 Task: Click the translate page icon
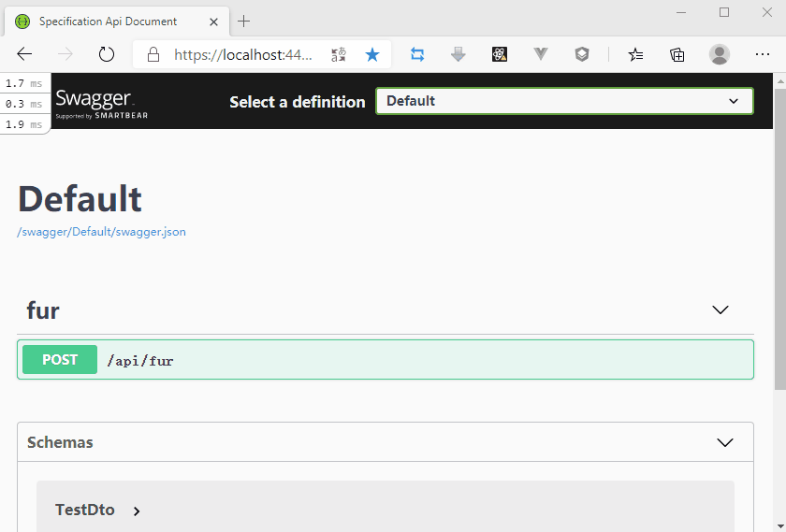click(x=339, y=54)
